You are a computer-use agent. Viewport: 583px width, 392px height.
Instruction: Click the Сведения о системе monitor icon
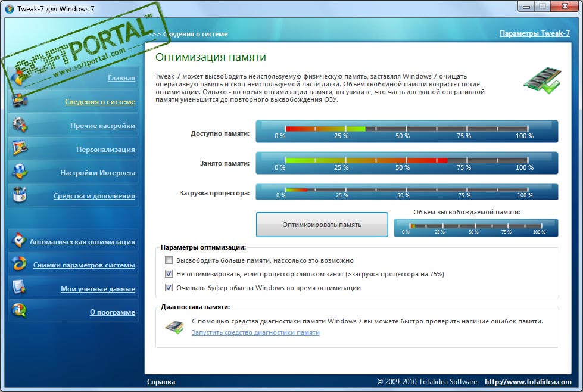[x=19, y=101]
